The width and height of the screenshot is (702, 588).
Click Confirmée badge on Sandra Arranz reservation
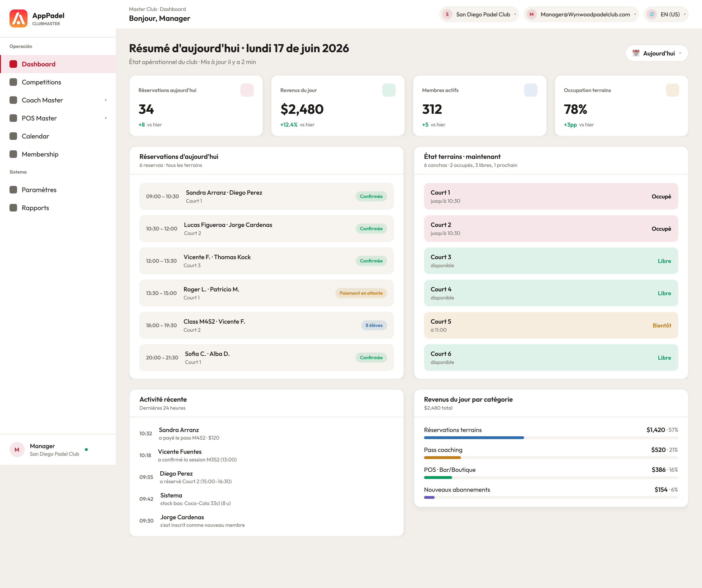tap(371, 196)
